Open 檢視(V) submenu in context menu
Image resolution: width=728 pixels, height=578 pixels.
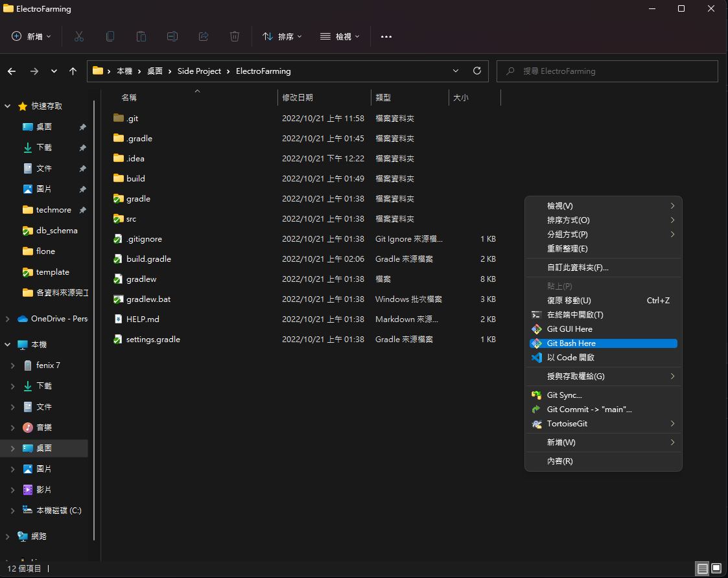tap(603, 205)
